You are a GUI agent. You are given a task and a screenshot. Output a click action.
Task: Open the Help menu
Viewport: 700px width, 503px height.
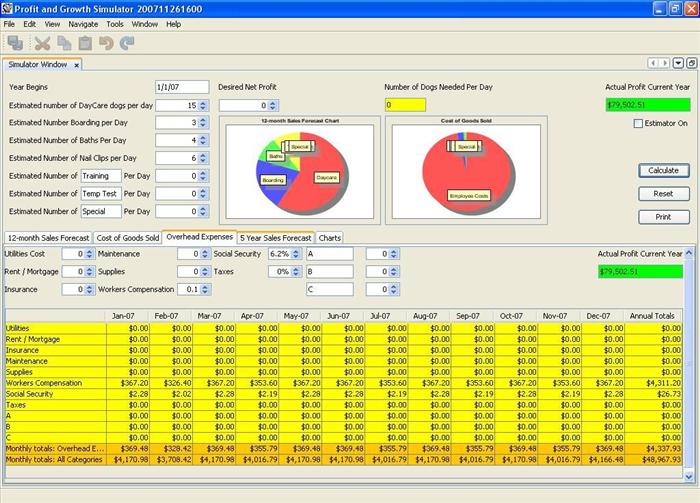[174, 24]
